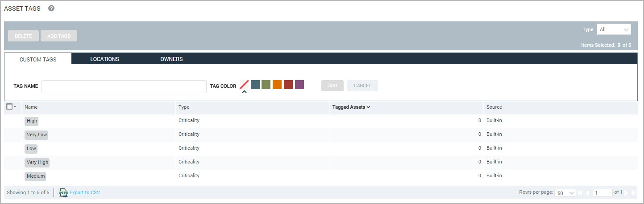Click the Export to CSV link
Viewport: 644px width, 204px height.
[85, 193]
